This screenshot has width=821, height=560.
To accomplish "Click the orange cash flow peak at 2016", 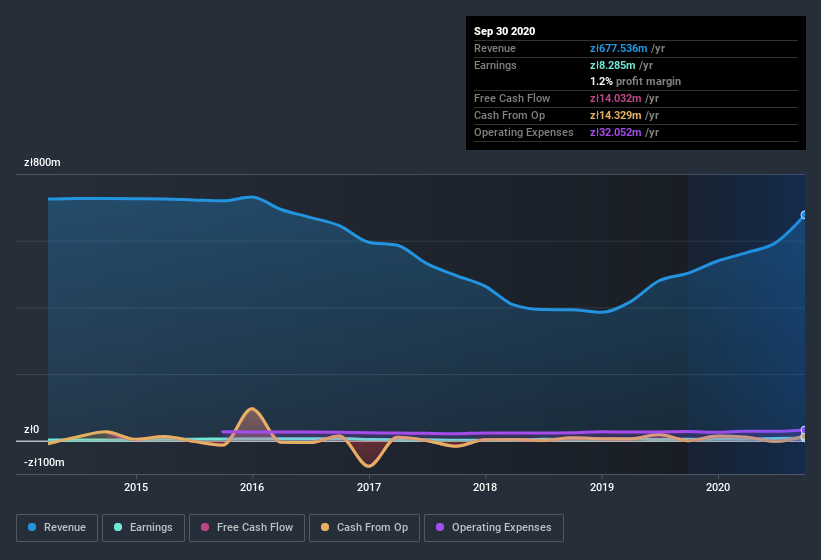I will (252, 409).
